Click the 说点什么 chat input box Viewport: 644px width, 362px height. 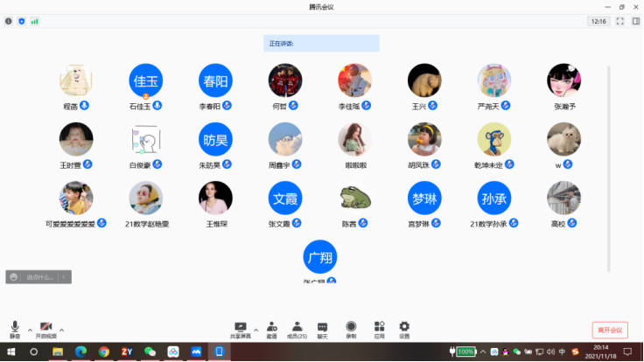[x=41, y=277]
